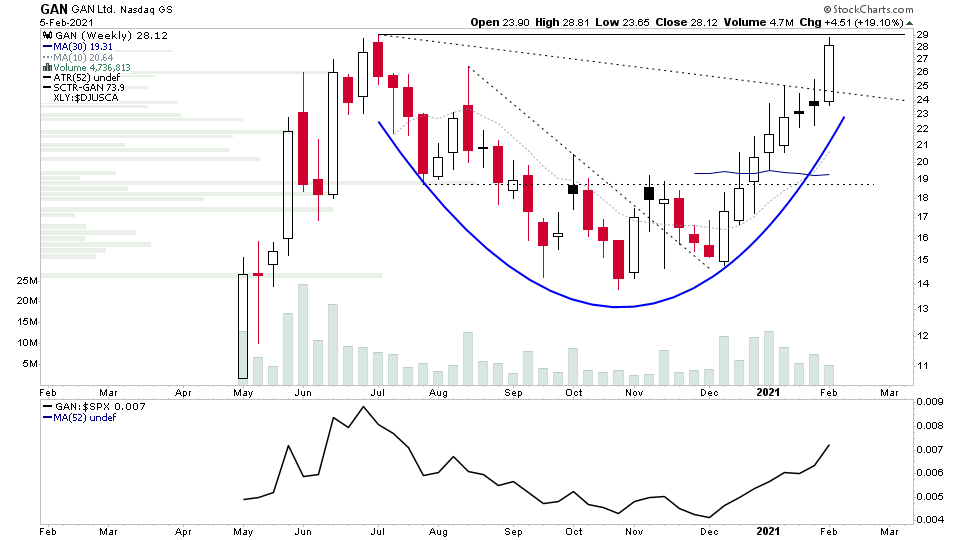Image resolution: width=960 pixels, height=540 pixels.
Task: Click the Volume 4.7M header value
Action: click(x=759, y=23)
